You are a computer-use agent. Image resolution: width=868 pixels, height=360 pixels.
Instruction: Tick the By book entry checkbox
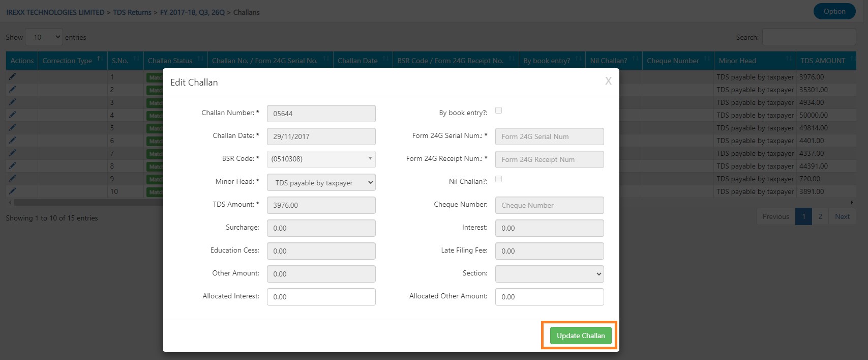pos(498,110)
